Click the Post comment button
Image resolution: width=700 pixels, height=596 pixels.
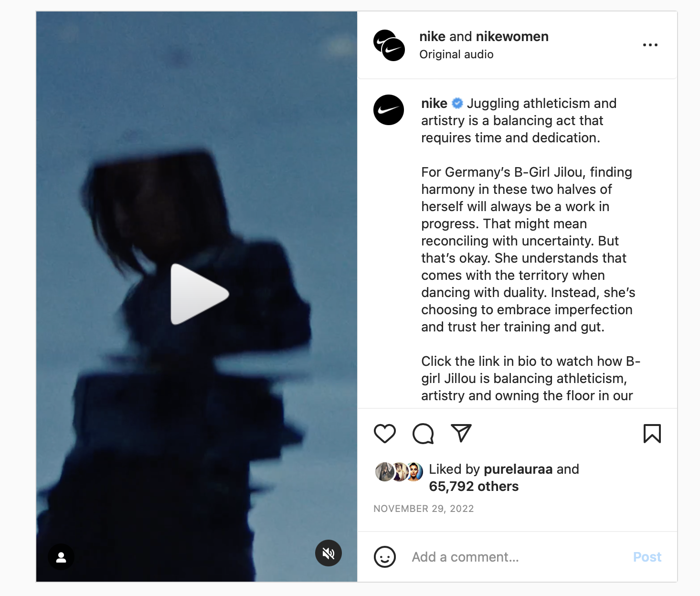[647, 557]
